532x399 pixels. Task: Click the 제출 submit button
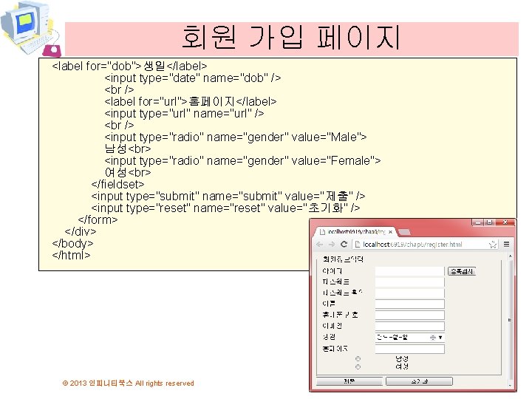pyautogui.click(x=349, y=381)
